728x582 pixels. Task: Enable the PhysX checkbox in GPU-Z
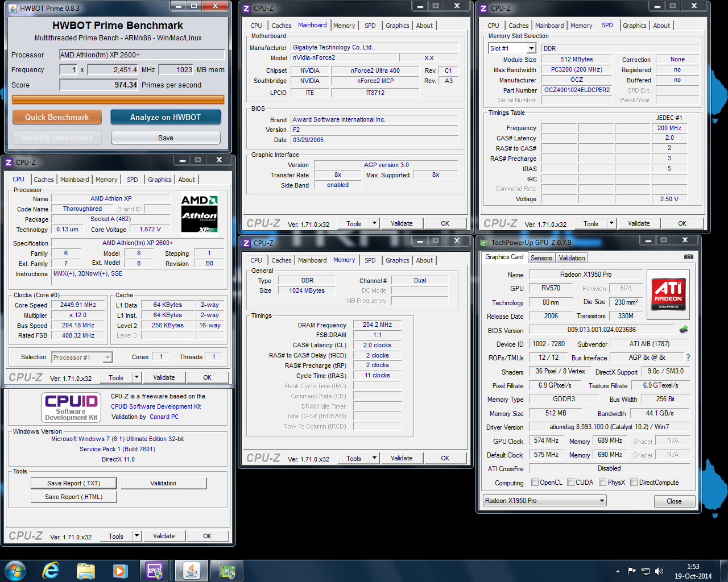602,483
